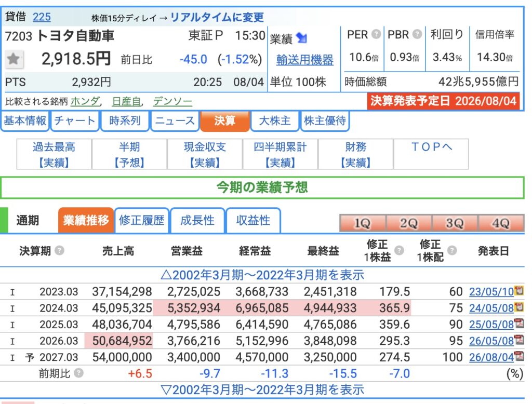
Task: Open compared stock ホンダ
Action: point(85,101)
